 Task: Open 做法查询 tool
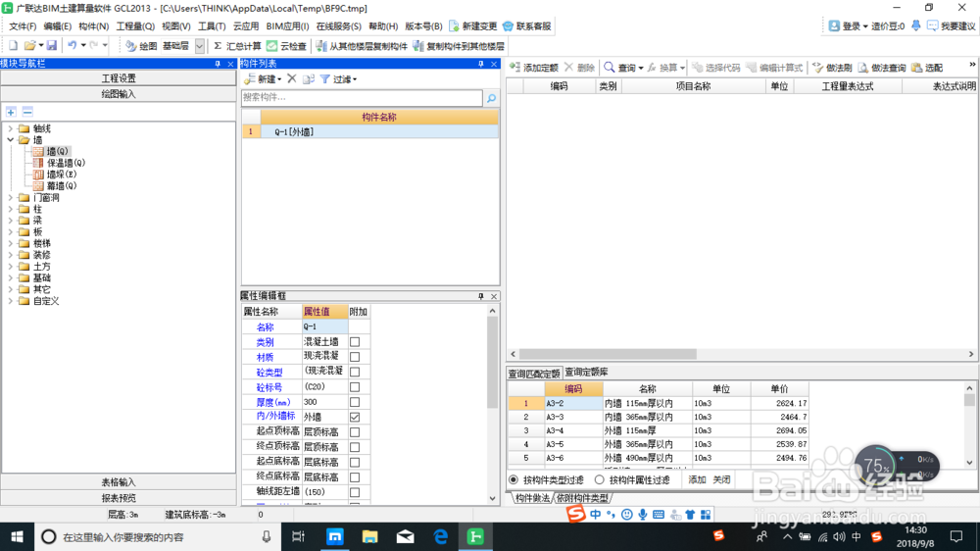coord(882,68)
